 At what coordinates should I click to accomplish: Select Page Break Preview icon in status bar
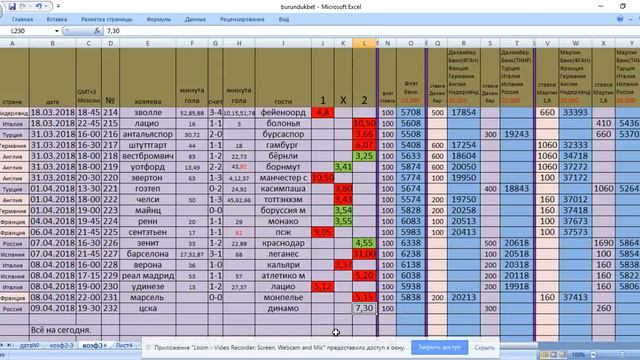(563, 355)
